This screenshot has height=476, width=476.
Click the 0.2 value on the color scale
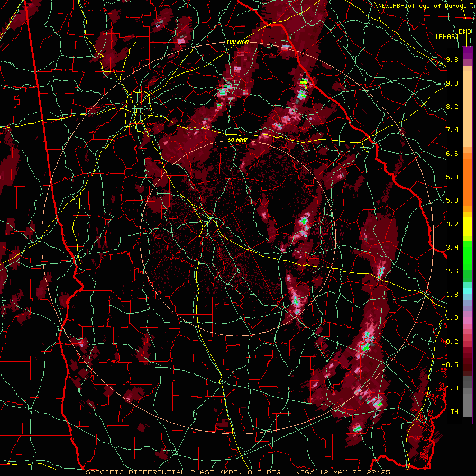452,342
